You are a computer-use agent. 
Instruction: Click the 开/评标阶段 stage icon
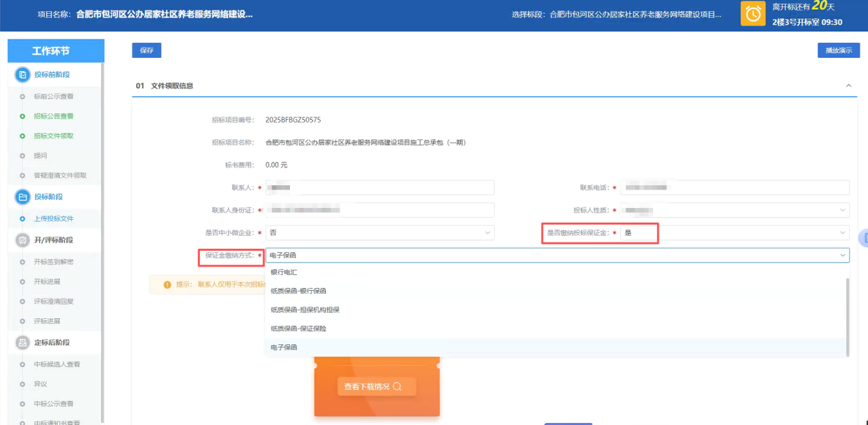(22, 240)
